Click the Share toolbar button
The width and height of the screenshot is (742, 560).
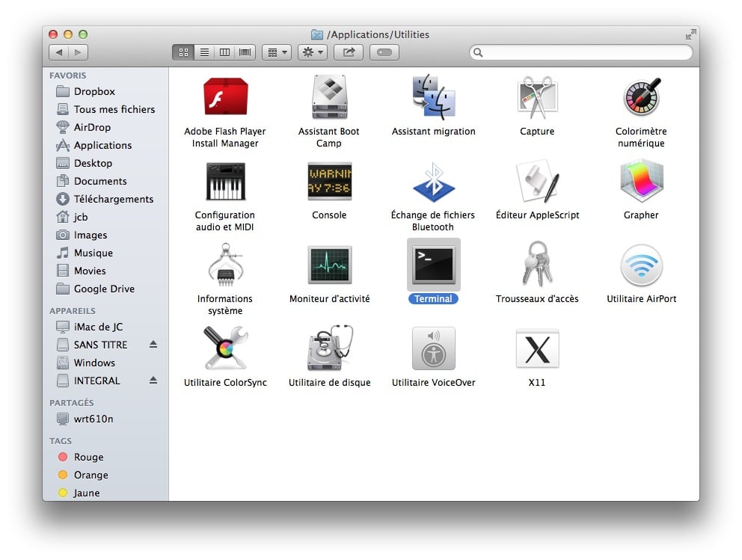[x=349, y=52]
